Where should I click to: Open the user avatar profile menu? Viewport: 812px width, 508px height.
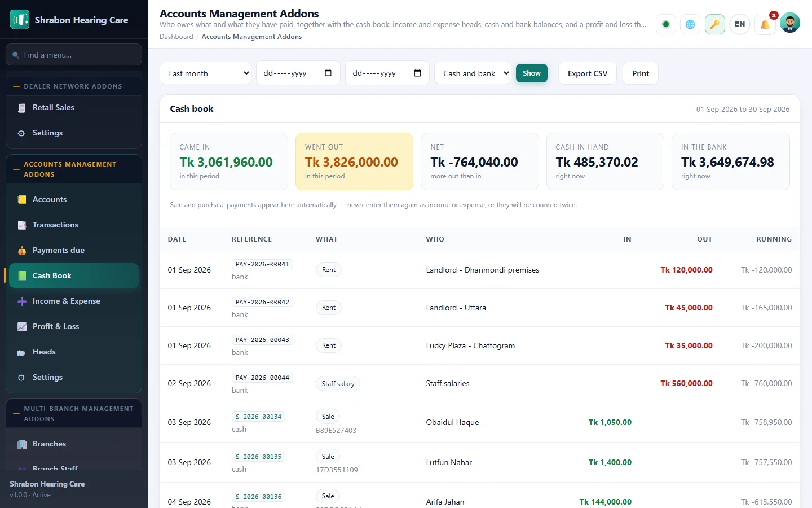click(789, 23)
